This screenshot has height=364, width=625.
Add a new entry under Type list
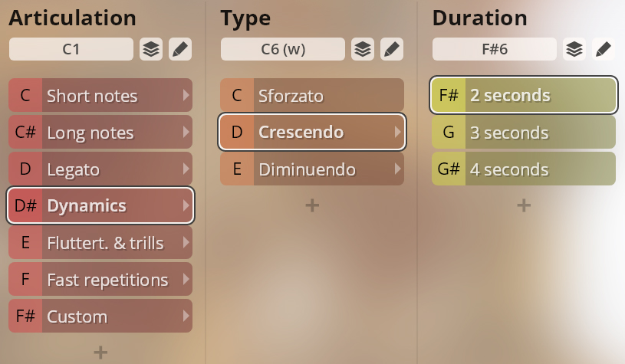pos(312,205)
